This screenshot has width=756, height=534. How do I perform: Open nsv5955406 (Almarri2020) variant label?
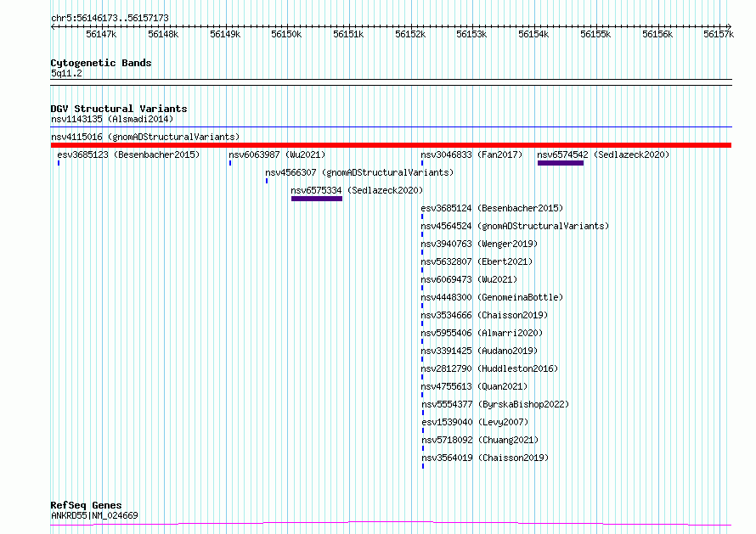[482, 333]
